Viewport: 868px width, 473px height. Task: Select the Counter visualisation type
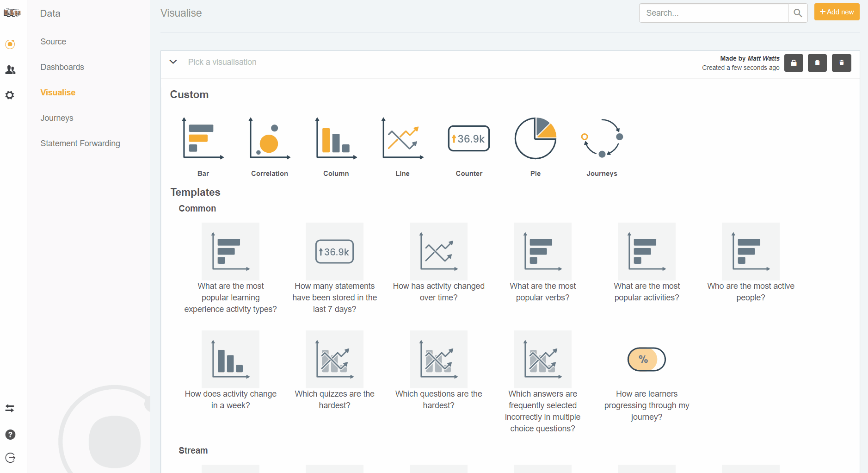[x=468, y=138]
